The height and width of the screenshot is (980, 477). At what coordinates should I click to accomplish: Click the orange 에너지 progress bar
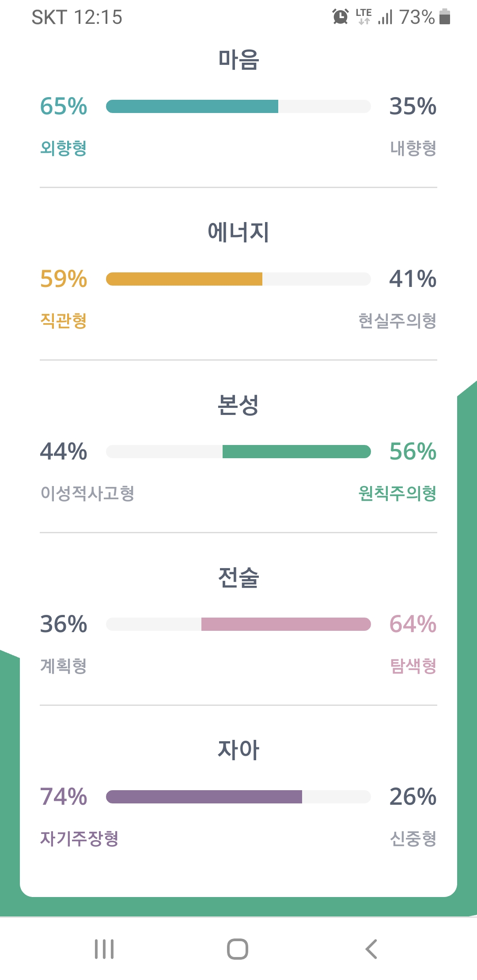pyautogui.click(x=238, y=279)
